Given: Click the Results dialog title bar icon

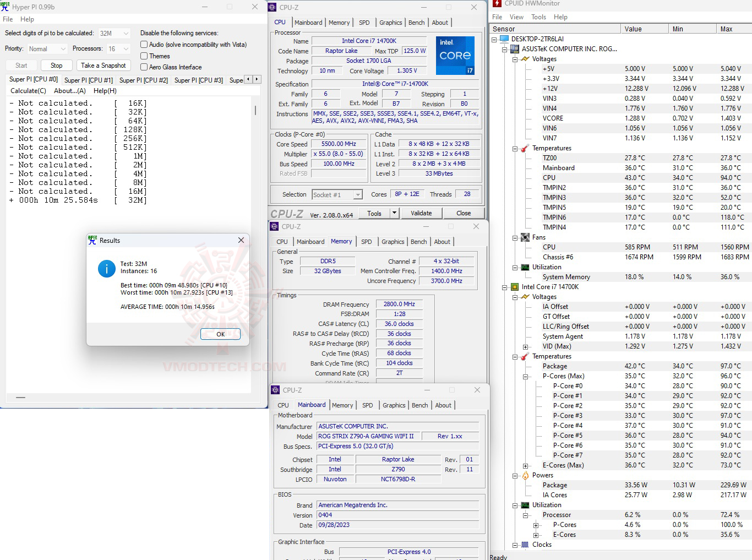Looking at the screenshot, I should 92,240.
